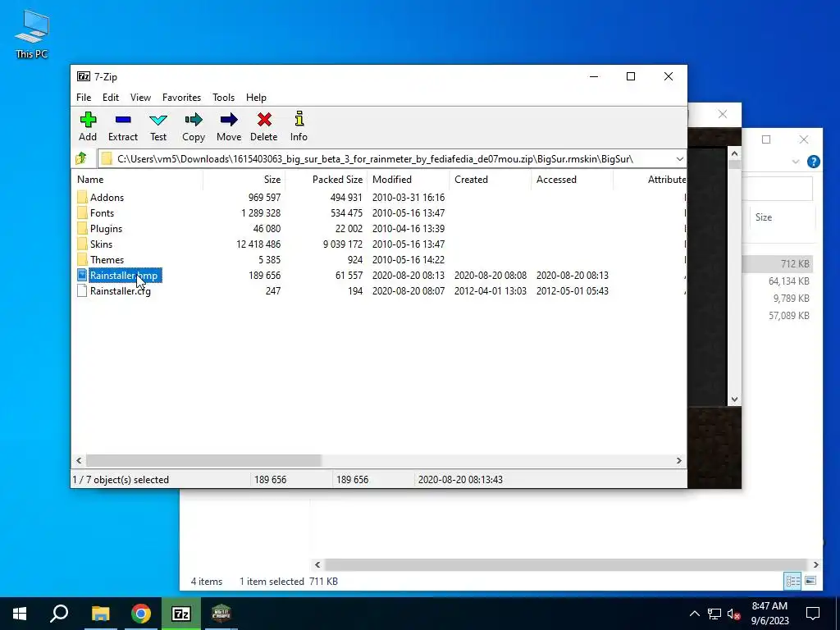This screenshot has width=840, height=630.
Task: Open taskbar search
Action: pos(59,614)
